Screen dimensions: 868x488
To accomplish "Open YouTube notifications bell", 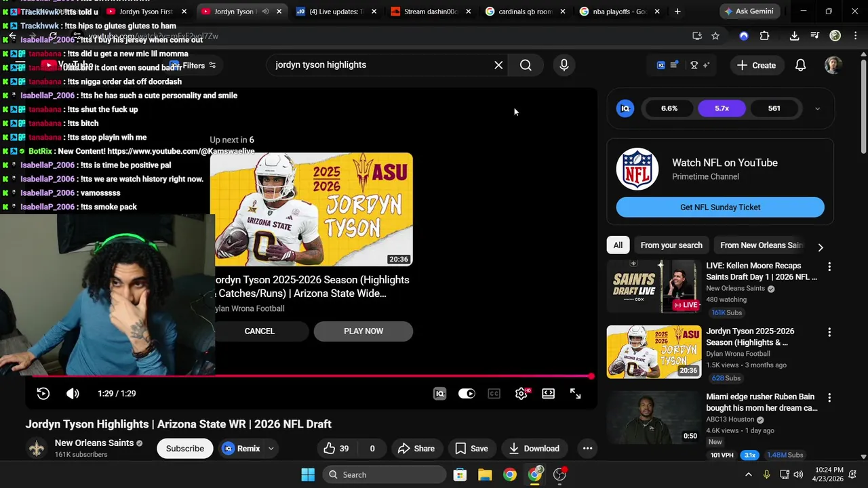I will (800, 65).
